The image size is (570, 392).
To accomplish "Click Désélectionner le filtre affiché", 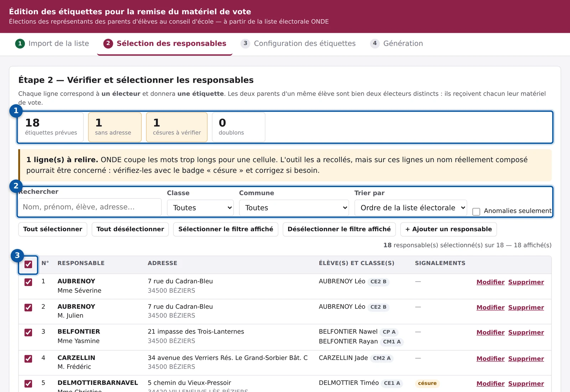I will pos(339,229).
